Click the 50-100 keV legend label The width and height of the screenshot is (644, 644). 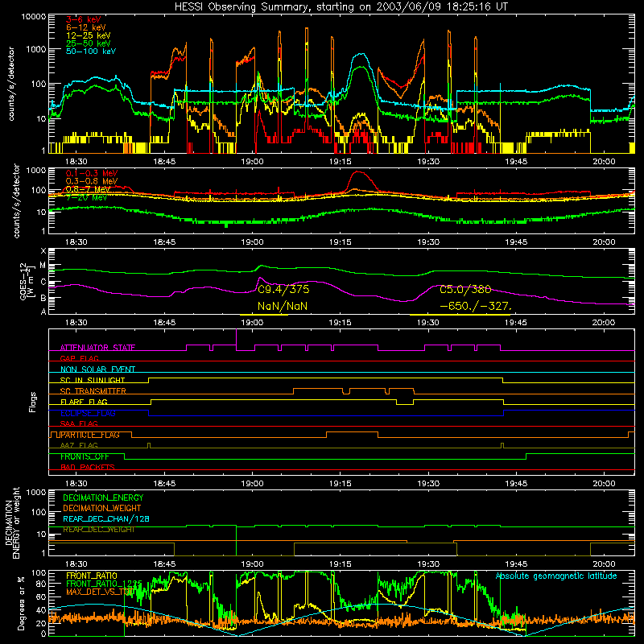coord(91,51)
